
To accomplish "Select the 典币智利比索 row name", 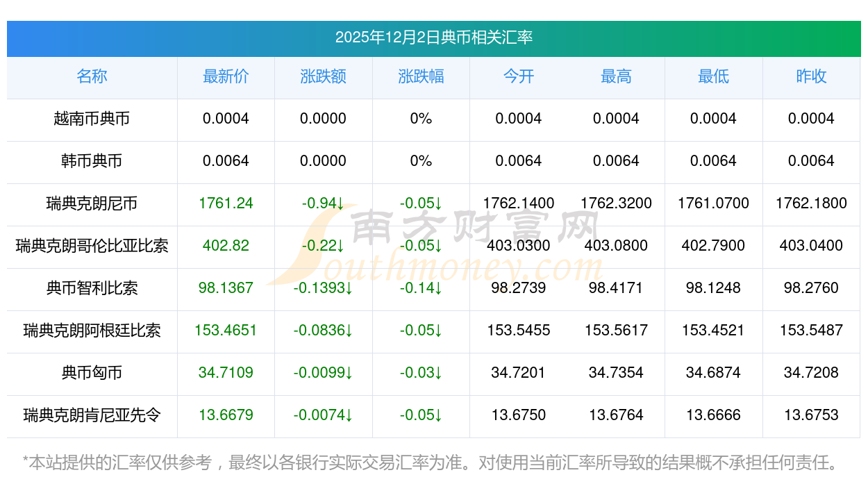I will (92, 288).
